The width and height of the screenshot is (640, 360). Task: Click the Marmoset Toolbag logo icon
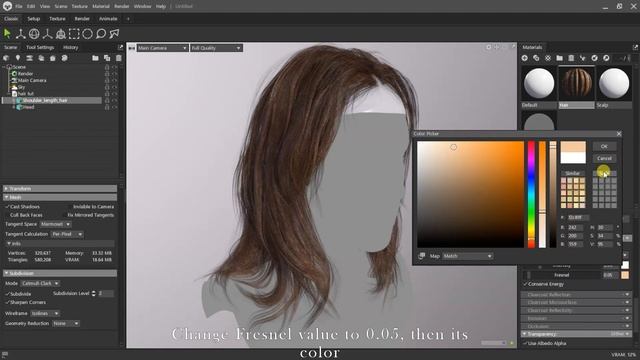tap(7, 6)
